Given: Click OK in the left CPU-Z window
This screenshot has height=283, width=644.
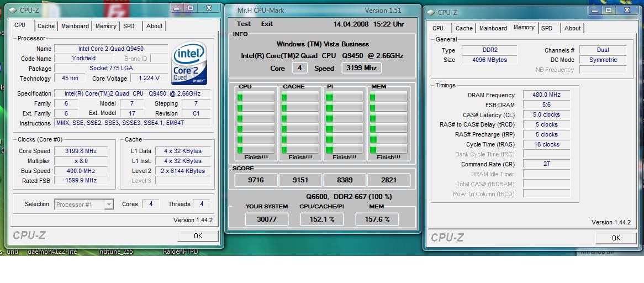Looking at the screenshot, I should 198,236.
